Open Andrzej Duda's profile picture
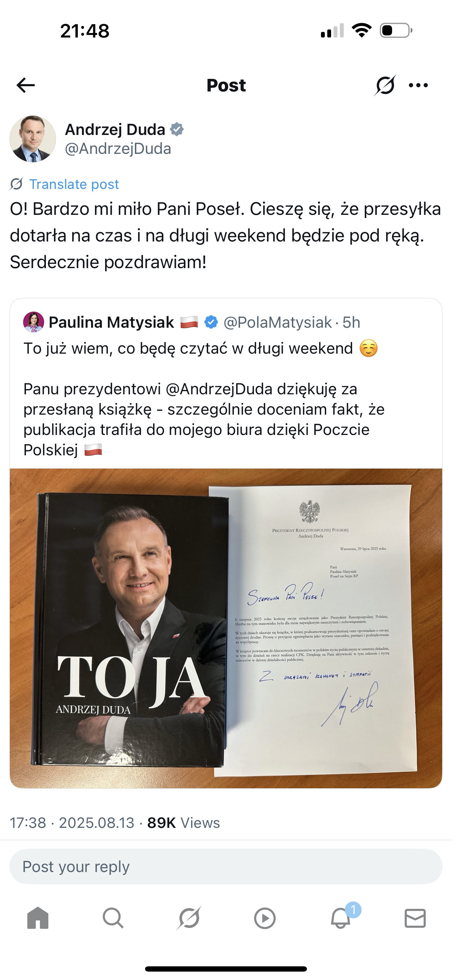 33,139
